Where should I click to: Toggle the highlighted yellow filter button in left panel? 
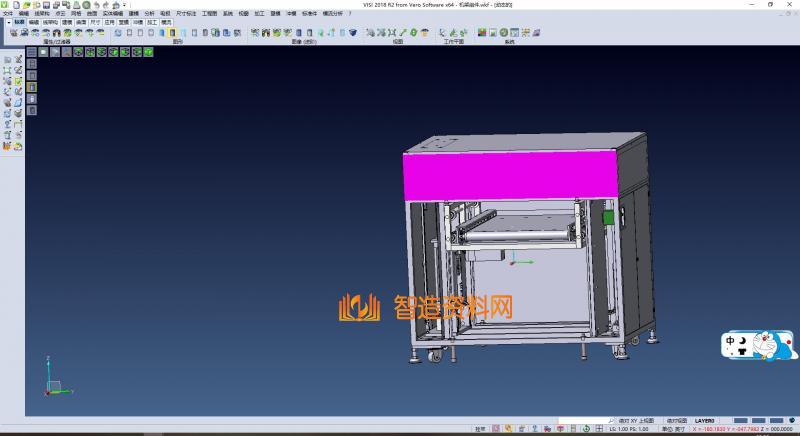pos(31,87)
